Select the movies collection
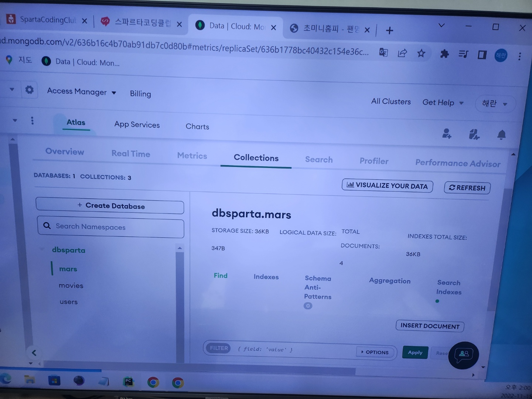532x399 pixels. pos(71,286)
